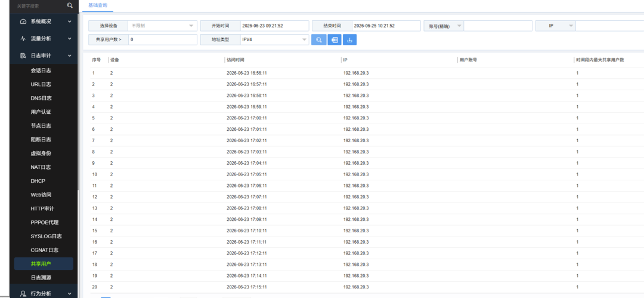This screenshot has height=298, width=644.
Task: Collapse the 日志审计 menu chevron
Action: (x=69, y=55)
